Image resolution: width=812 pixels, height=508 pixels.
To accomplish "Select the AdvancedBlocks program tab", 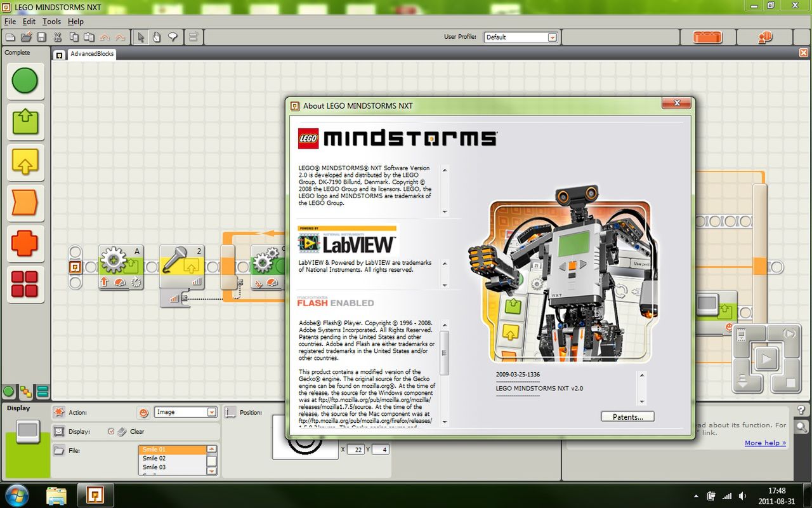I will click(x=92, y=54).
